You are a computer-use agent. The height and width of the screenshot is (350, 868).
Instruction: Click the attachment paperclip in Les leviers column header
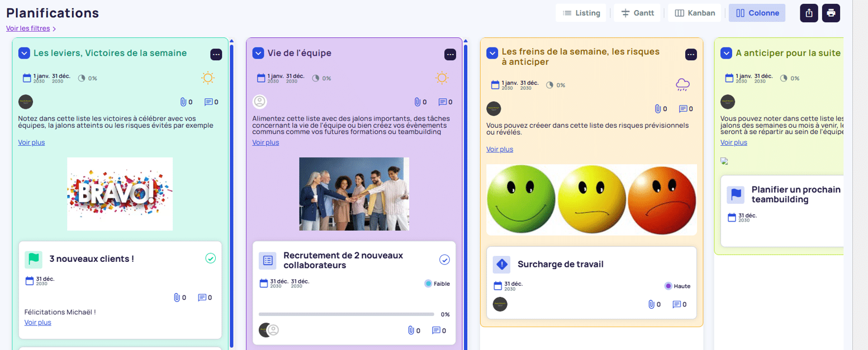pyautogui.click(x=182, y=102)
